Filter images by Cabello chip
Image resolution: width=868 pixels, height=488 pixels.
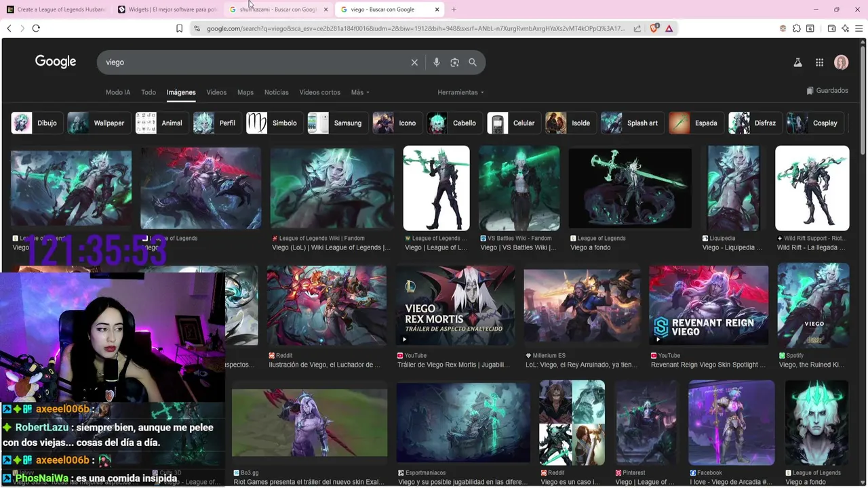coord(454,123)
